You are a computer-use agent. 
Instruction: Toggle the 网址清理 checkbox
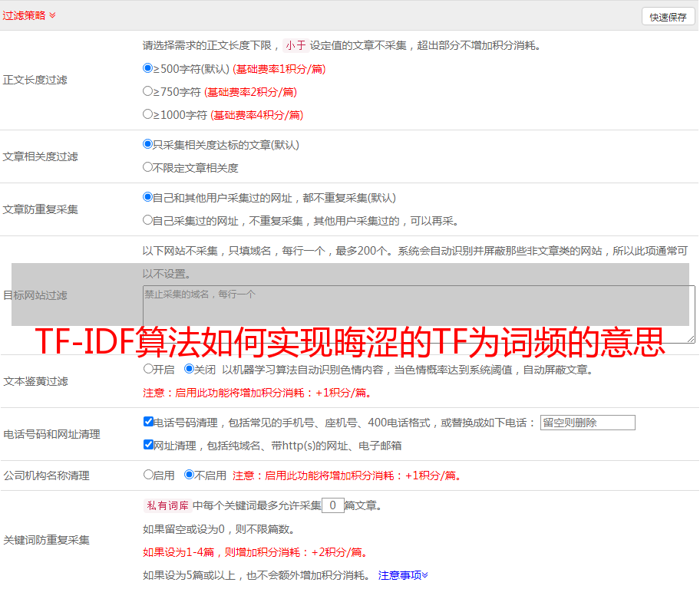(x=148, y=445)
